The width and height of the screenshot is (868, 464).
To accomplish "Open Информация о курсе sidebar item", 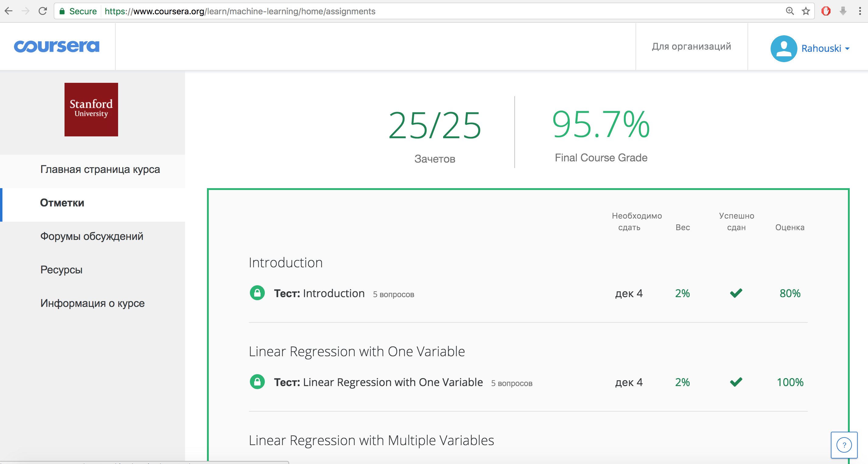I will pyautogui.click(x=92, y=303).
